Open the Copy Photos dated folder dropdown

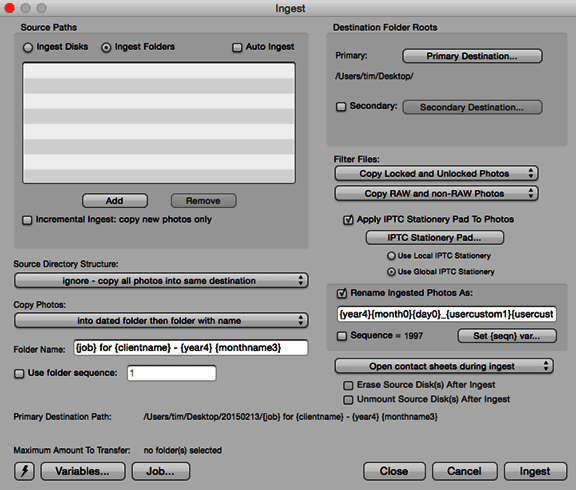(161, 321)
